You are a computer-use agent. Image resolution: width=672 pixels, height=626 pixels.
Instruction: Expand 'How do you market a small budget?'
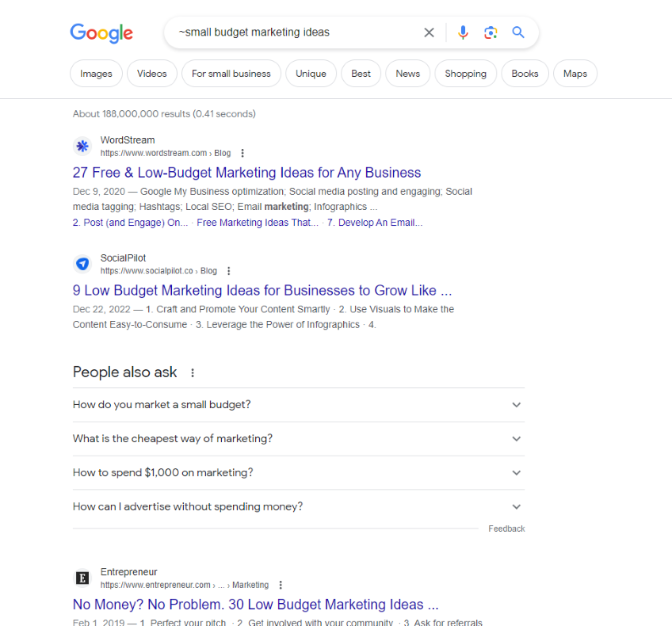point(299,405)
